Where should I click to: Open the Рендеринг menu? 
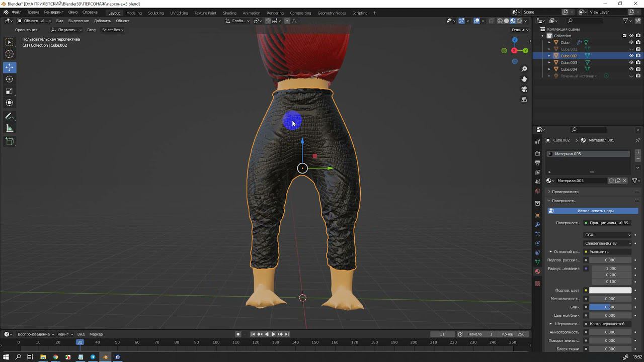(x=54, y=12)
